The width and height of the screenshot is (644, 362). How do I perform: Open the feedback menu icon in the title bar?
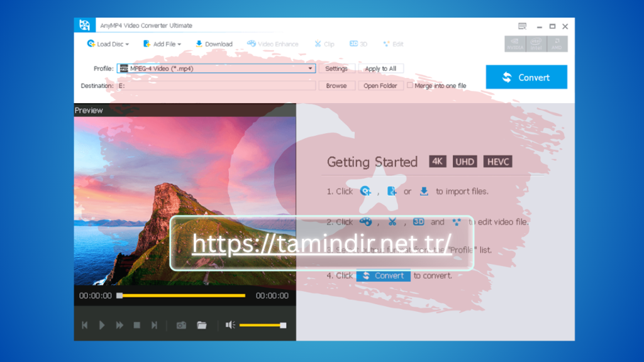point(522,26)
